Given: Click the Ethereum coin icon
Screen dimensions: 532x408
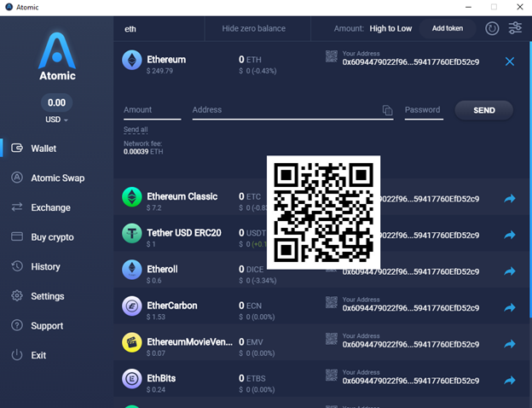Looking at the screenshot, I should point(132,60).
